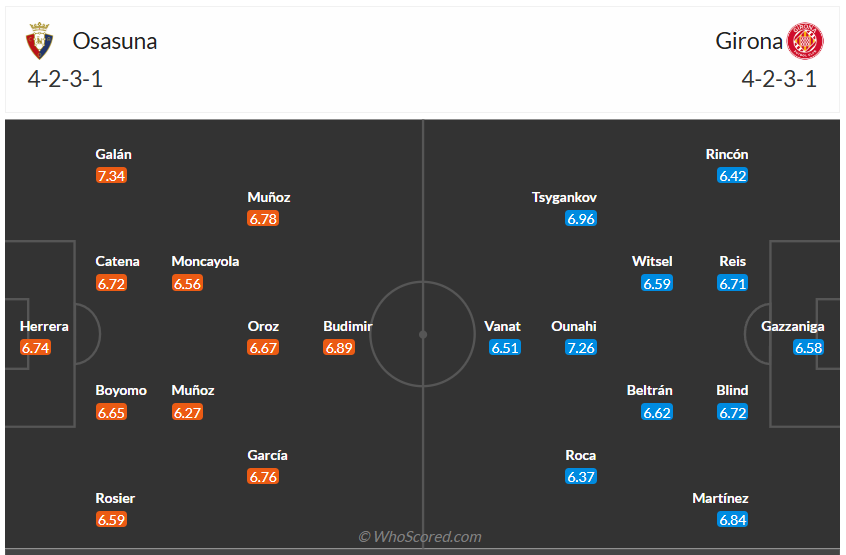Click Rosier's player name
Viewport: 846px width, 555px height.
[115, 498]
